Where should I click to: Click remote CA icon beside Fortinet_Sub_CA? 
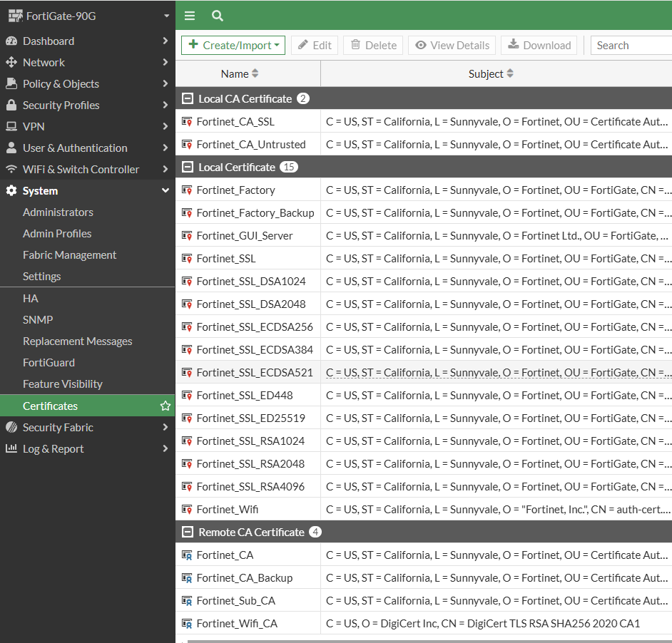tap(187, 601)
